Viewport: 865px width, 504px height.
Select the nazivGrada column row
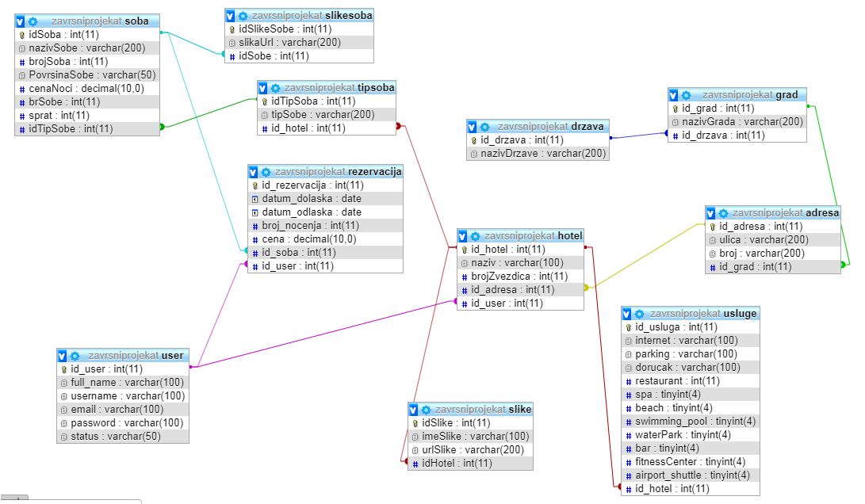737,122
